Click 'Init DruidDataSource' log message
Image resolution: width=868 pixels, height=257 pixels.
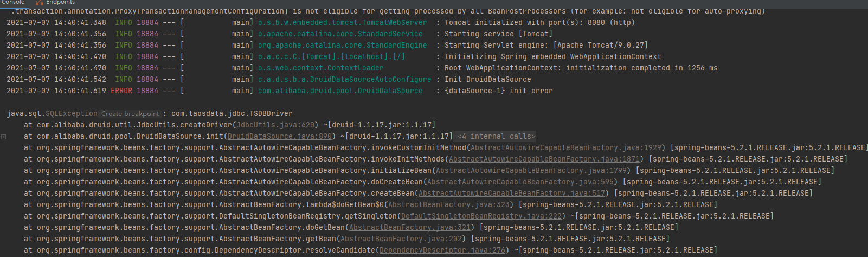tap(487, 80)
